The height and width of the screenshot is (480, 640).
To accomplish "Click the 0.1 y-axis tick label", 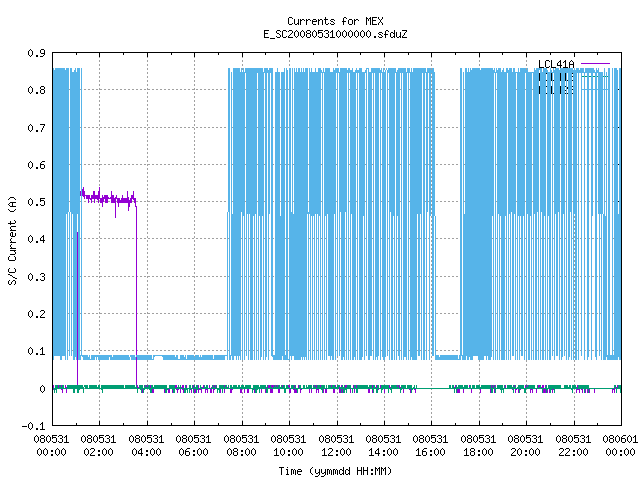I will pos(36,351).
